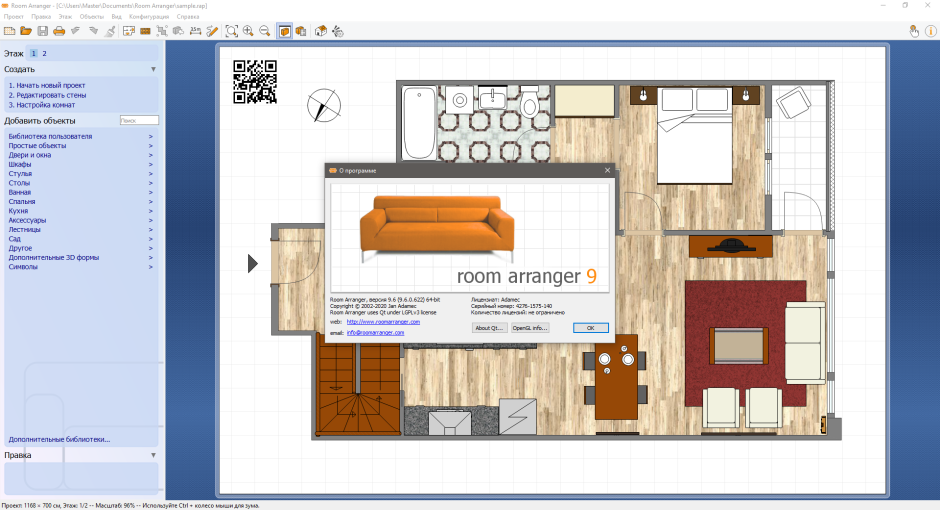The width and height of the screenshot is (940, 510).
Task: Select the pencil draw line tool
Action: click(x=212, y=31)
